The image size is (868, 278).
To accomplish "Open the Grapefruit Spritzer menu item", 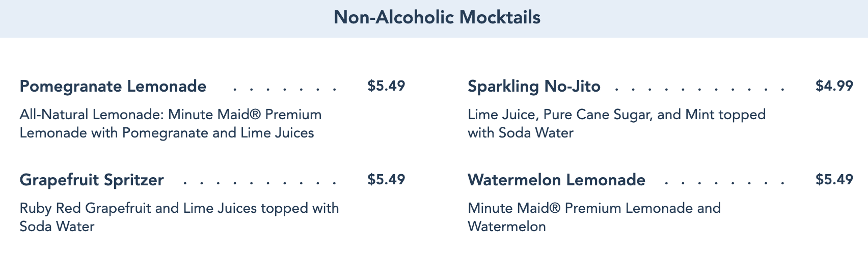I will coord(92,180).
